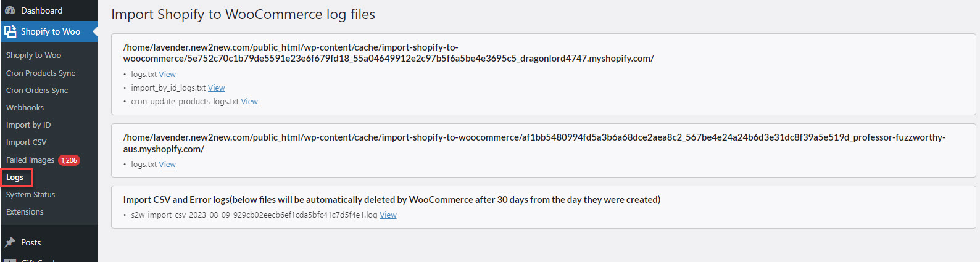Image resolution: width=980 pixels, height=262 pixels.
Task: Open the Failed Images page
Action: [x=30, y=160]
